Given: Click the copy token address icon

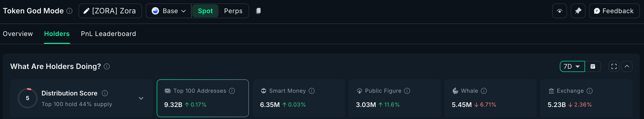Looking at the screenshot, I should (259, 11).
